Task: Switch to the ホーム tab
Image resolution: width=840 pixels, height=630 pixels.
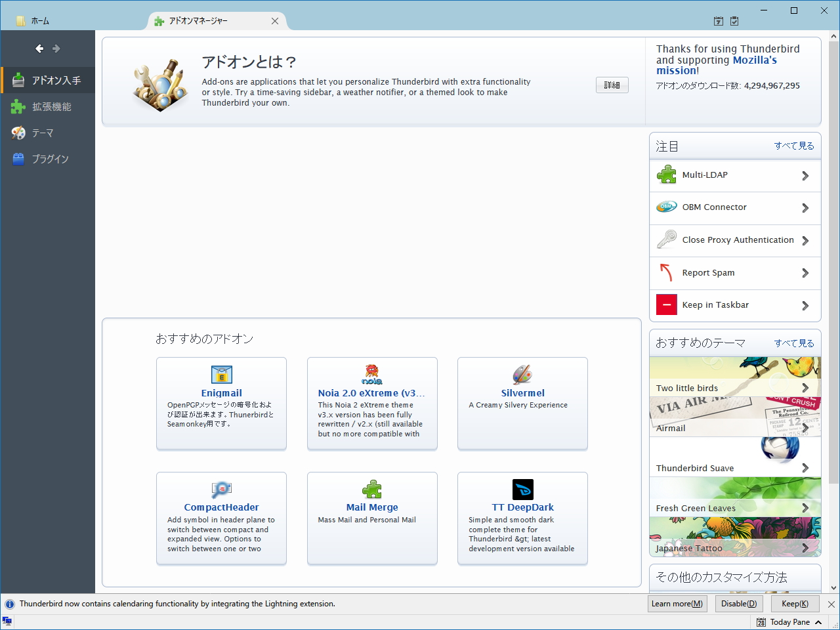Action: point(40,20)
